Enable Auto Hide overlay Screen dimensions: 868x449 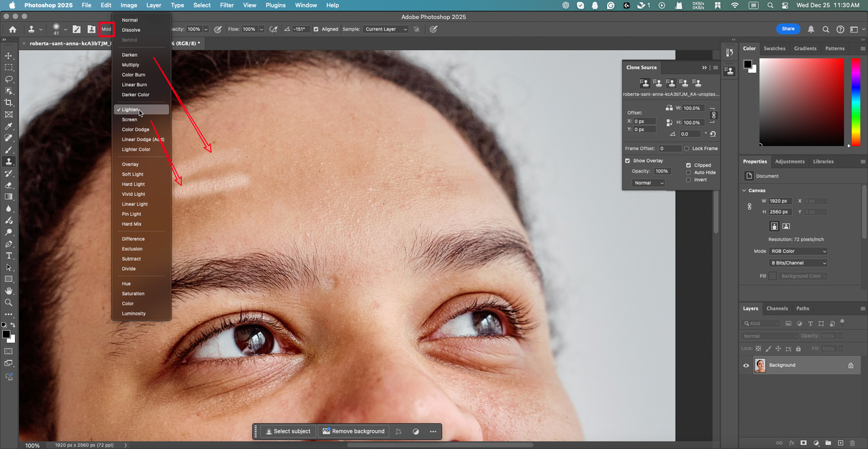689,172
